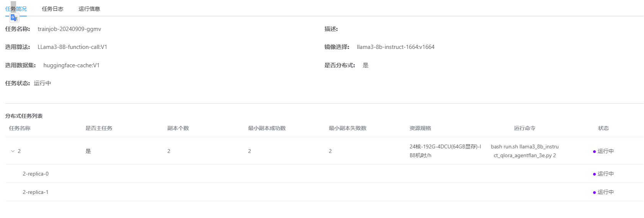Screen dimensions: 644x218
Task: Click task name trainjob-20240909-ggmv
Action: [69, 29]
